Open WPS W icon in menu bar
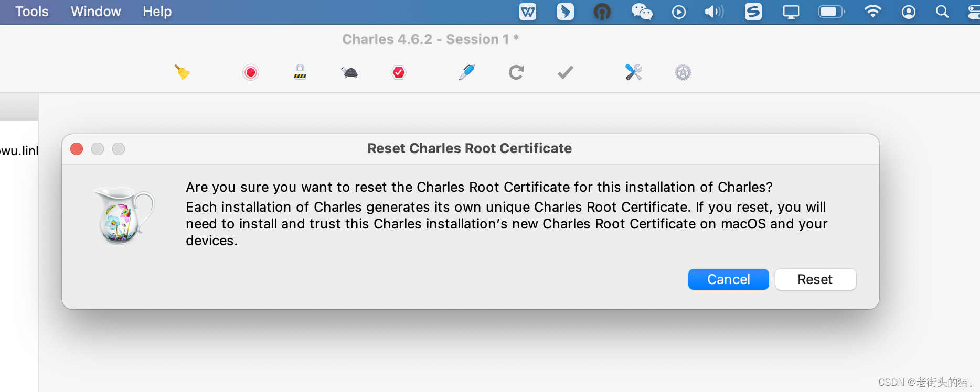Screen dimensions: 980x392 528,12
